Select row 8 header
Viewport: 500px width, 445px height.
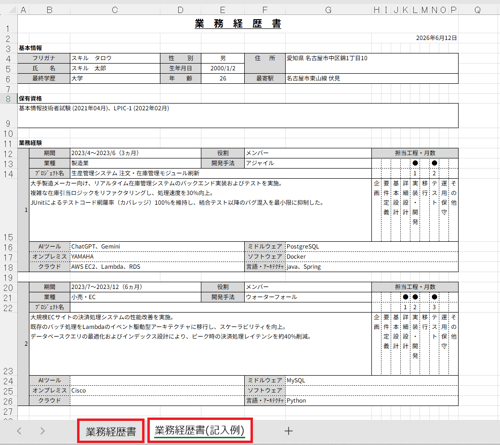point(8,99)
